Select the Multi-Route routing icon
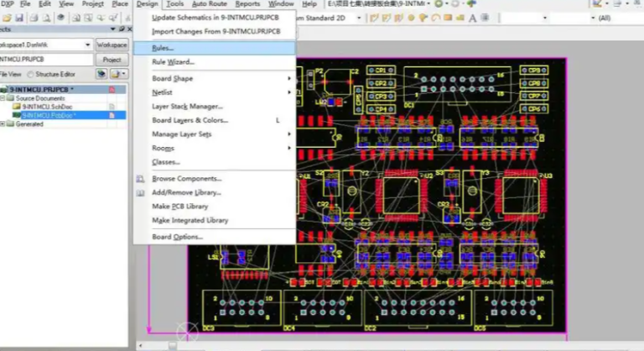Image resolution: width=644 pixels, height=351 pixels. point(398,18)
